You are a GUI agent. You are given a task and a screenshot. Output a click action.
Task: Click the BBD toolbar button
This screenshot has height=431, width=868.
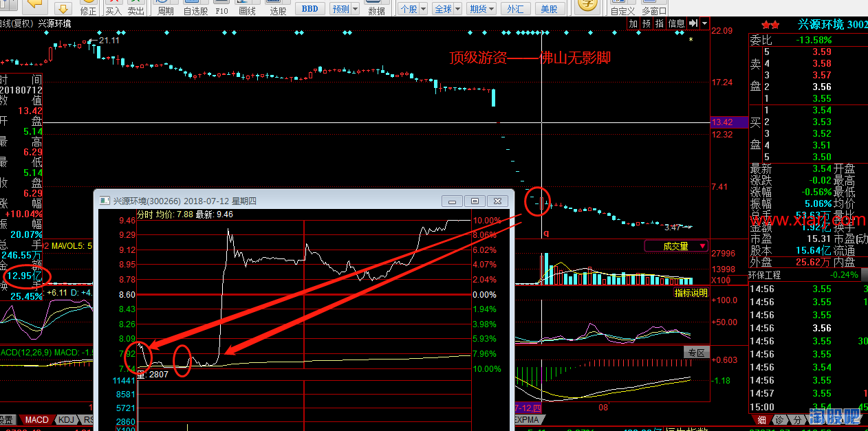(x=310, y=9)
